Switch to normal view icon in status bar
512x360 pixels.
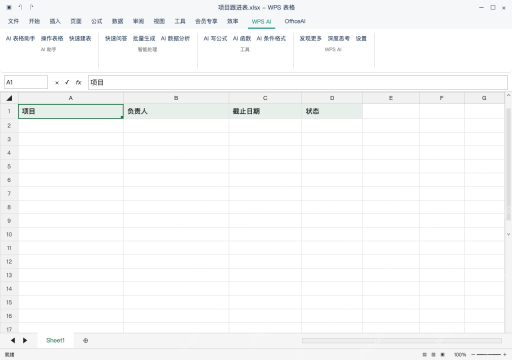point(424,355)
